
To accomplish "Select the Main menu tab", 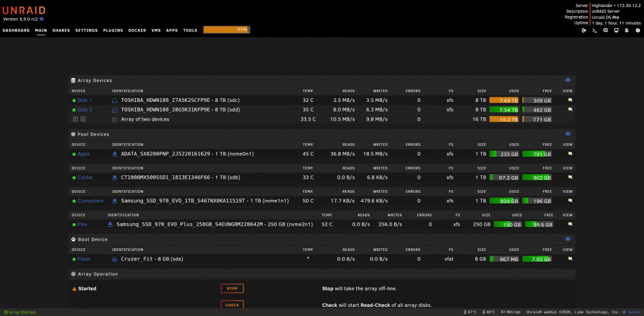I will (x=41, y=30).
